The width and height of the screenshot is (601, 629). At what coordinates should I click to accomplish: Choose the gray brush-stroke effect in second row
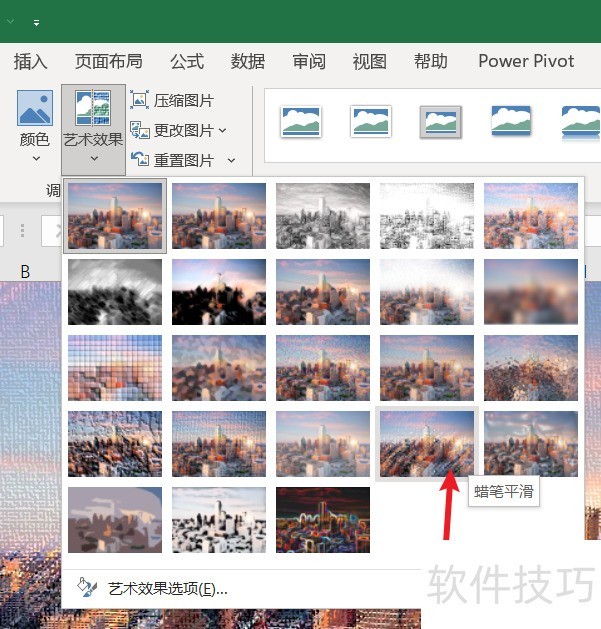(115, 292)
